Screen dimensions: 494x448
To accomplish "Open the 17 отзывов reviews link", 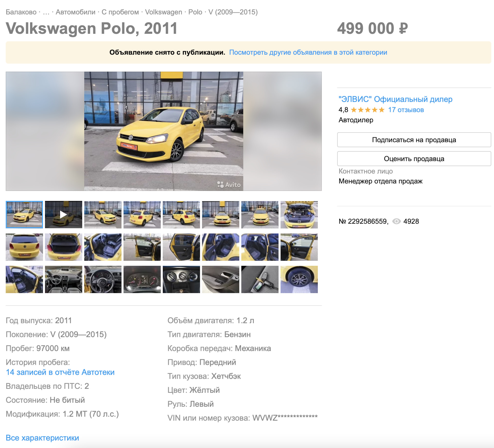I will [x=406, y=110].
